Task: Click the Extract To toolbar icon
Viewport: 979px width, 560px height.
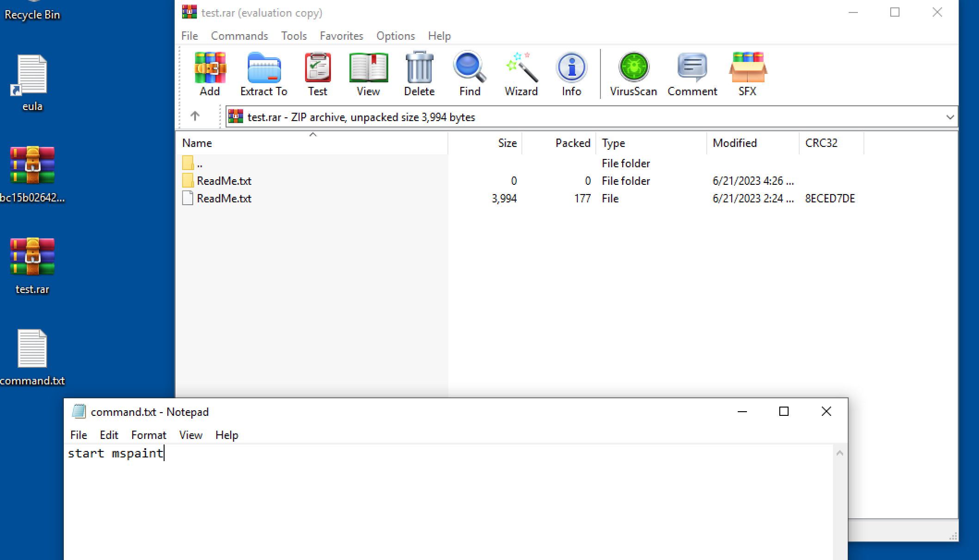Action: point(264,74)
